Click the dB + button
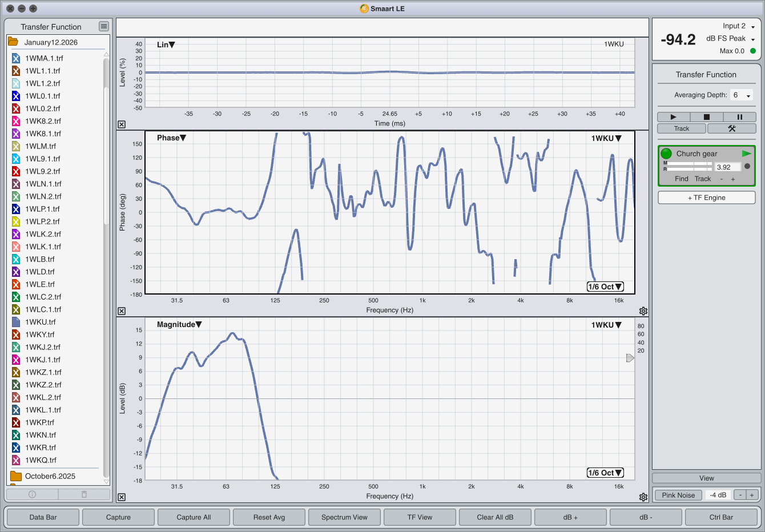 tap(571, 517)
